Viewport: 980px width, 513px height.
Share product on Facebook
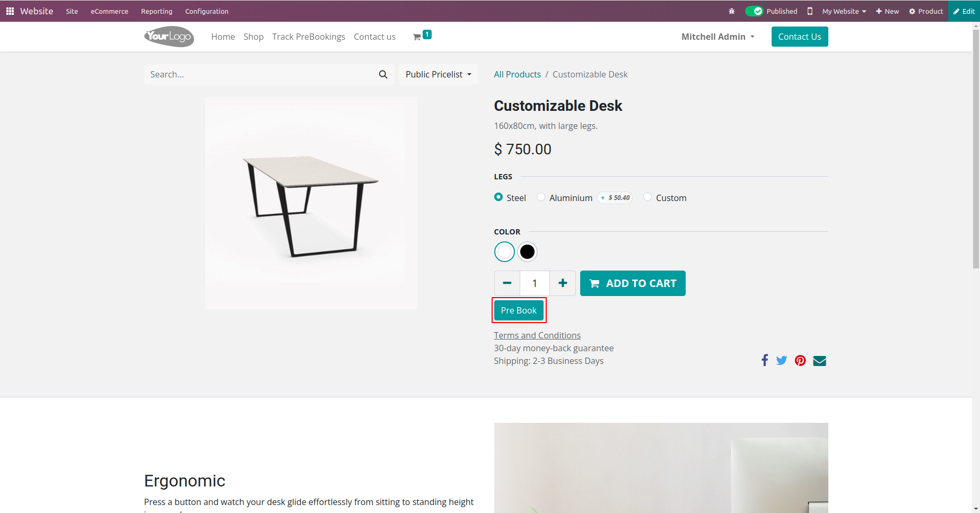[x=764, y=361]
